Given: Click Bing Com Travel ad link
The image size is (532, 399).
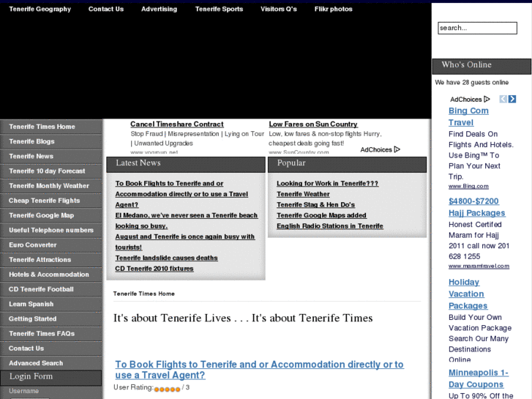Looking at the screenshot, I should click(468, 116).
